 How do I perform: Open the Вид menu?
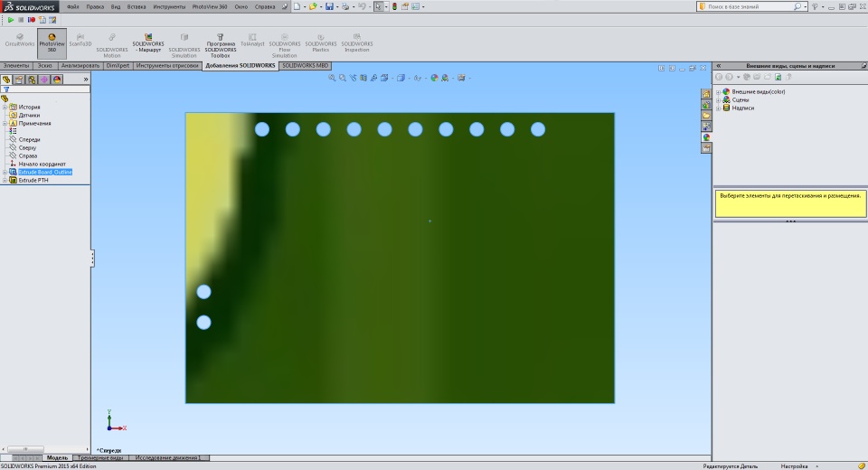tap(116, 6)
